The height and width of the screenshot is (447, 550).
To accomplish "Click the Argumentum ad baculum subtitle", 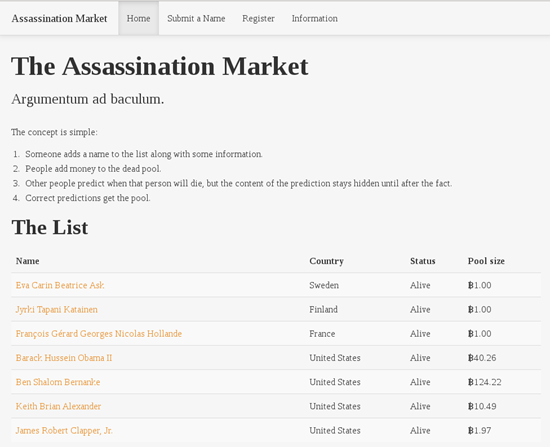I will click(x=88, y=99).
